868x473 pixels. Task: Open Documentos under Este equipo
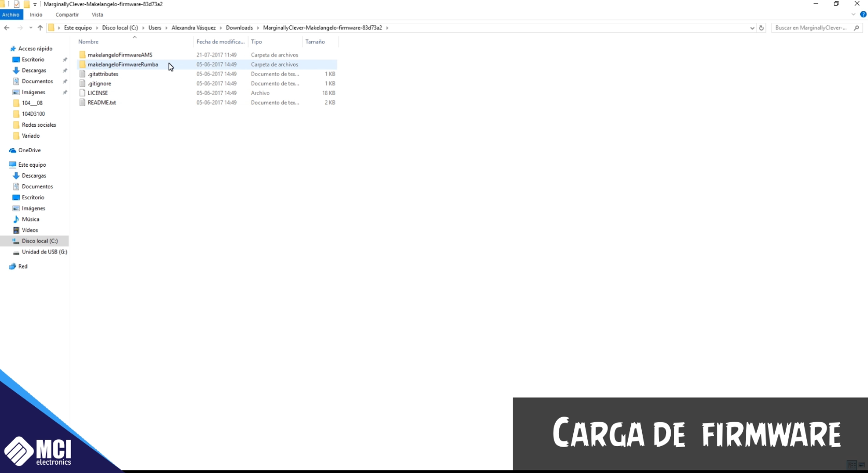click(x=37, y=186)
